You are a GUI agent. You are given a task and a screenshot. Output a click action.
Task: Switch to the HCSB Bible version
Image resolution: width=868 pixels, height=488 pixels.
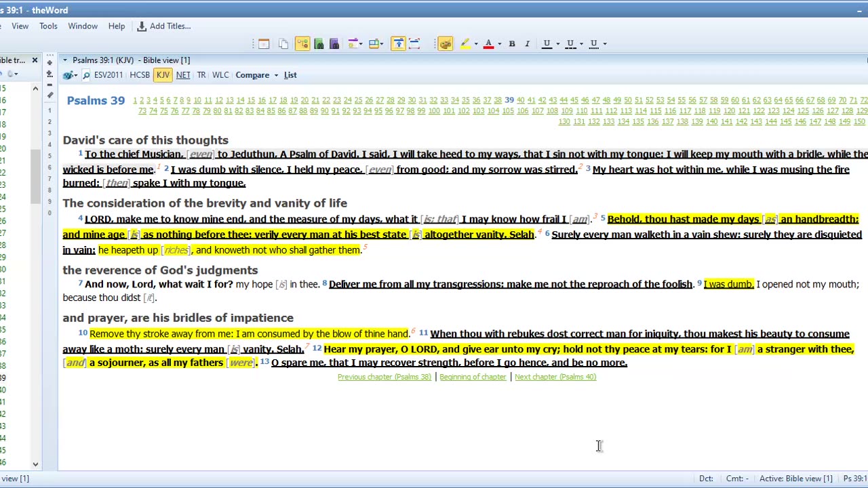pyautogui.click(x=140, y=75)
